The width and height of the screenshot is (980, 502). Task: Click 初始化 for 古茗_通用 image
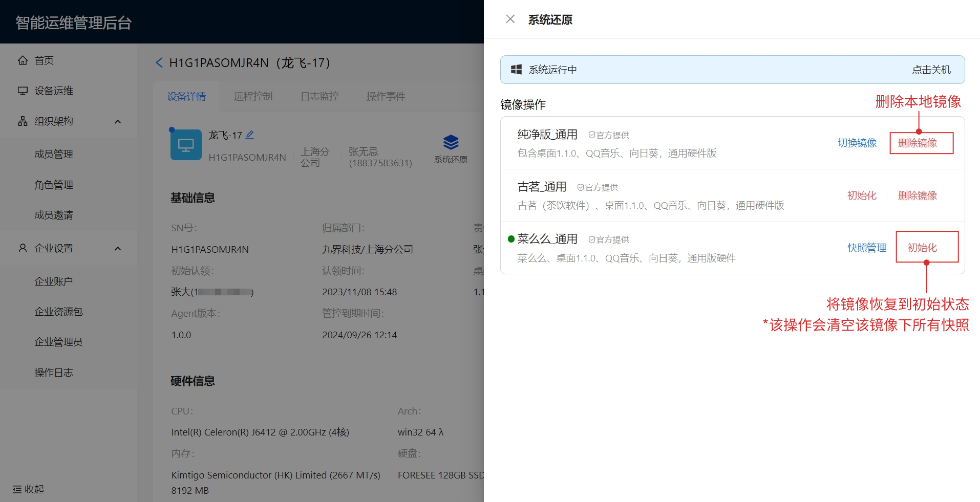862,195
